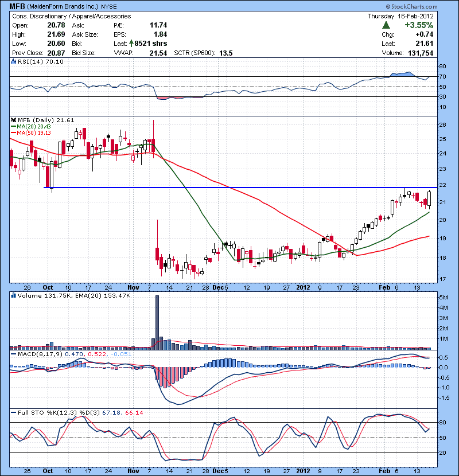Image resolution: width=459 pixels, height=476 pixels.
Task: Click the 5M volume axis label
Action: click(x=444, y=298)
